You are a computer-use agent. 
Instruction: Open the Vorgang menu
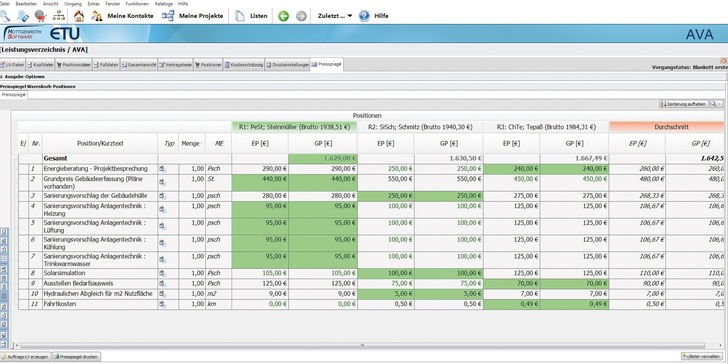point(73,3)
